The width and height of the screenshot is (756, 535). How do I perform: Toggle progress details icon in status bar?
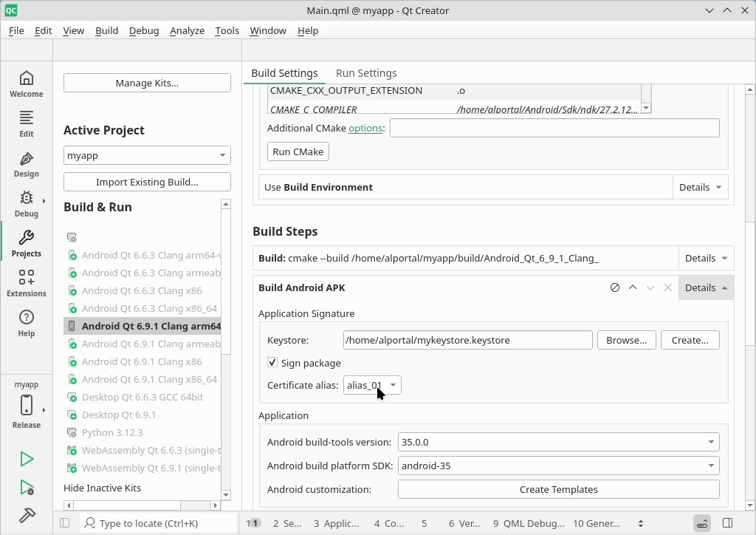pyautogui.click(x=703, y=523)
